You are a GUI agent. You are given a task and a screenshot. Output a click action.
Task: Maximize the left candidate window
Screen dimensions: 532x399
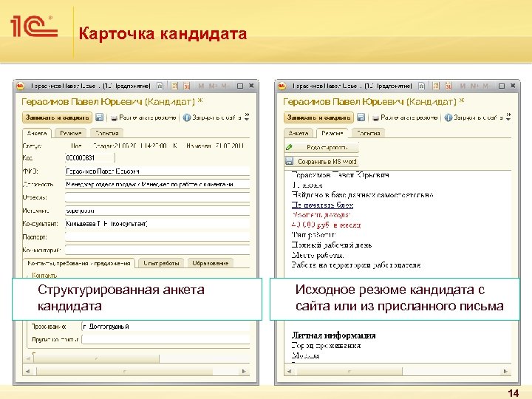tap(240, 86)
